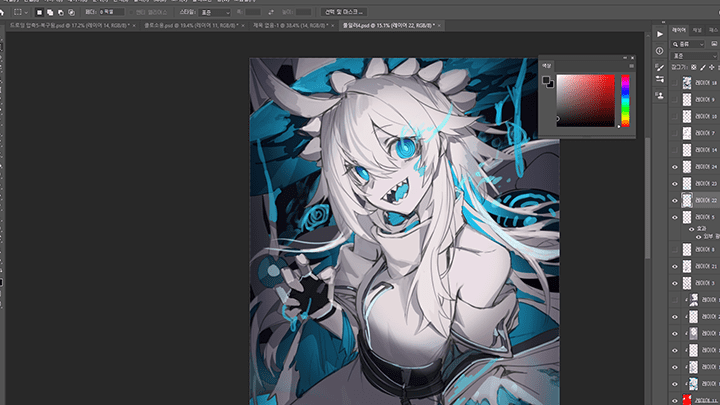Open the layer blend mode dropdown
720x405 pixels.
(694, 56)
